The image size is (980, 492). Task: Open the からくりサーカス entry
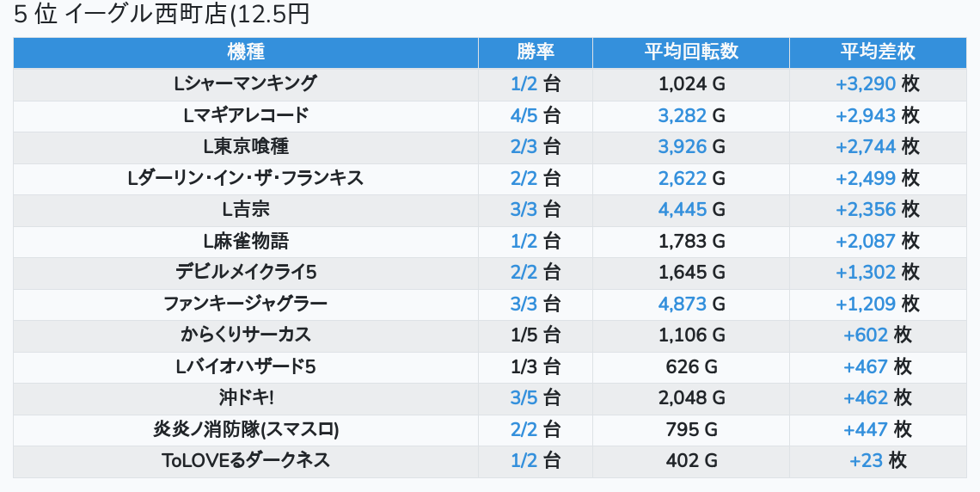[x=246, y=335]
